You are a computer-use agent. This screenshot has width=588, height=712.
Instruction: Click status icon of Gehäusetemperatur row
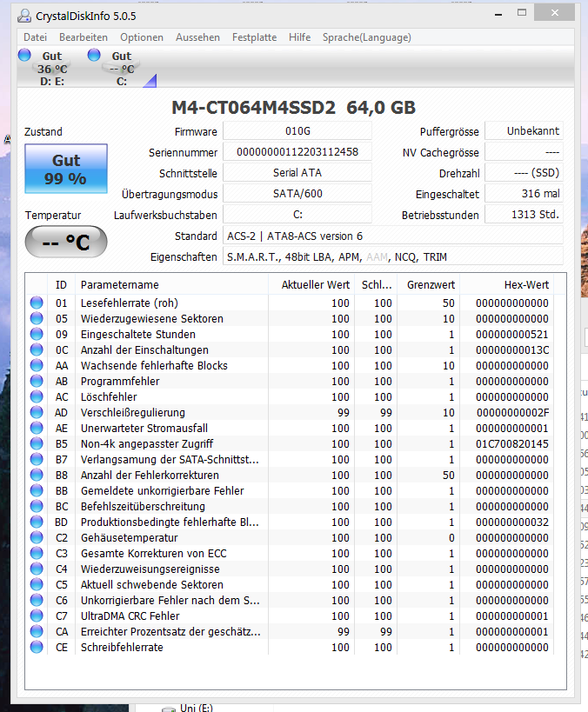tap(37, 537)
